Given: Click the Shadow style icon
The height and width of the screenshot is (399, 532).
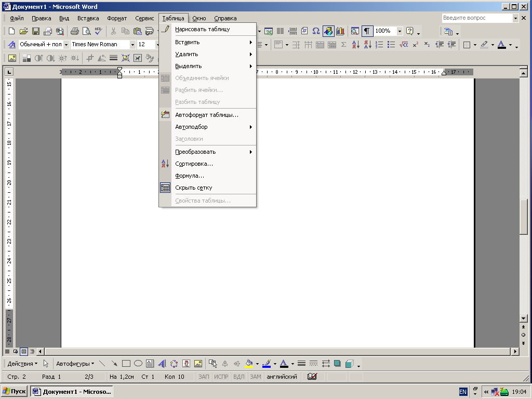Looking at the screenshot, I should 337,364.
